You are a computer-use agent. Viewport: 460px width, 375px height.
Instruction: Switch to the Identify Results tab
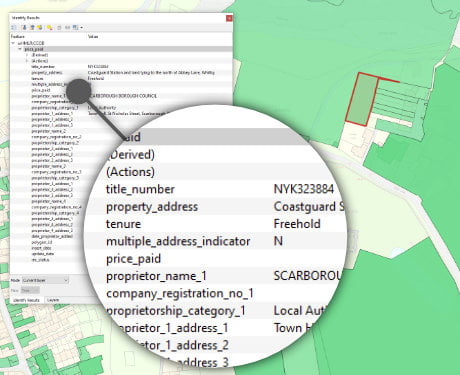pos(26,300)
